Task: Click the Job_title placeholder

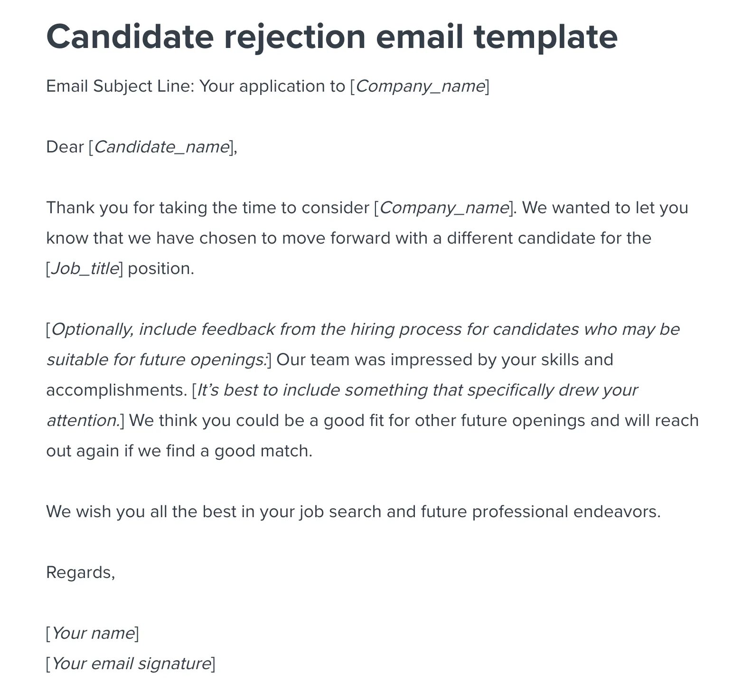Action: [85, 268]
